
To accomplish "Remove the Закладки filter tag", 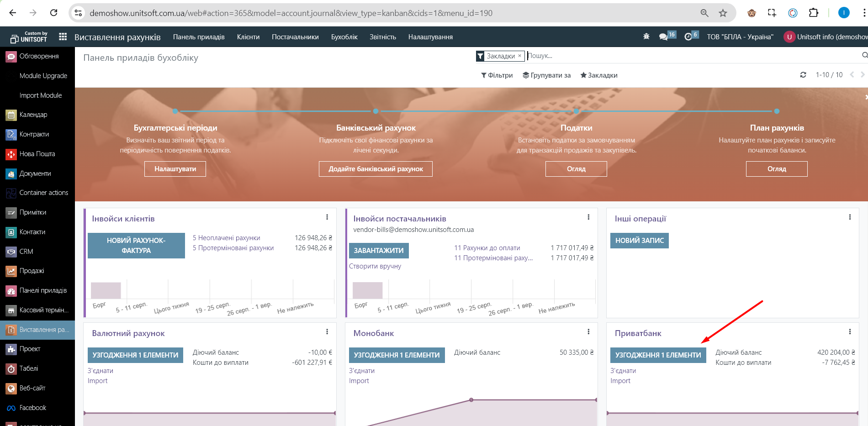I will (x=519, y=56).
